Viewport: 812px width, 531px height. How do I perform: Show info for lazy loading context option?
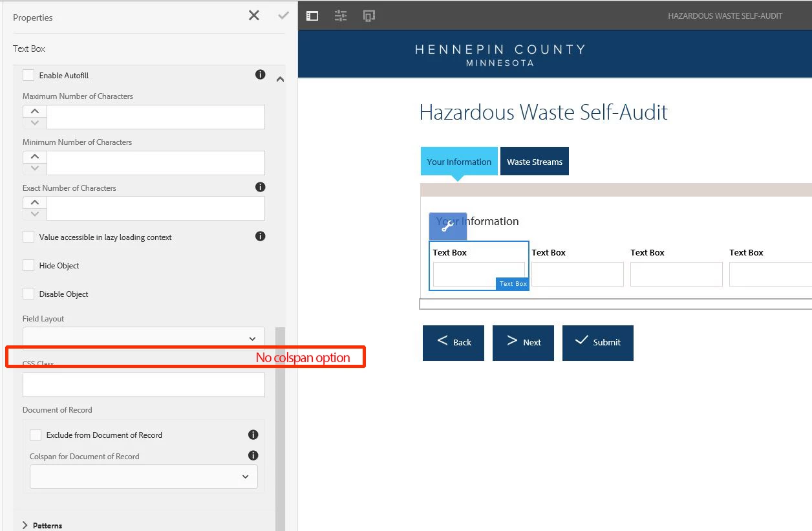[261, 236]
